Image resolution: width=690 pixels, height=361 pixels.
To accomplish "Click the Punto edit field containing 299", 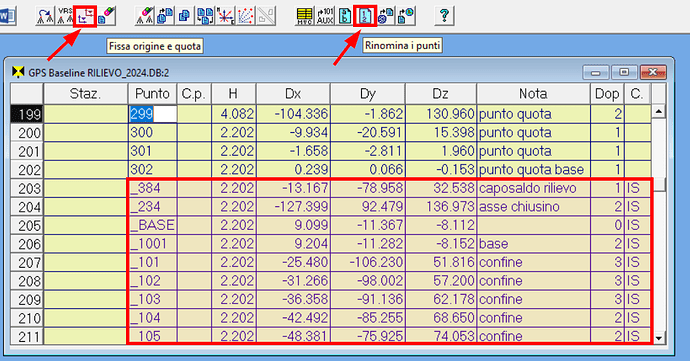I will [153, 114].
